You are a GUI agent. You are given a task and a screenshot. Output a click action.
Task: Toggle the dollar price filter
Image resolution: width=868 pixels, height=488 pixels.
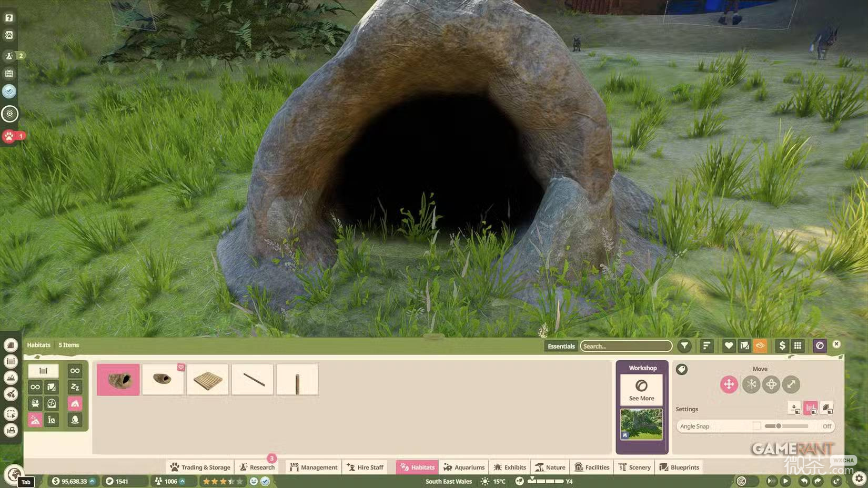point(782,345)
